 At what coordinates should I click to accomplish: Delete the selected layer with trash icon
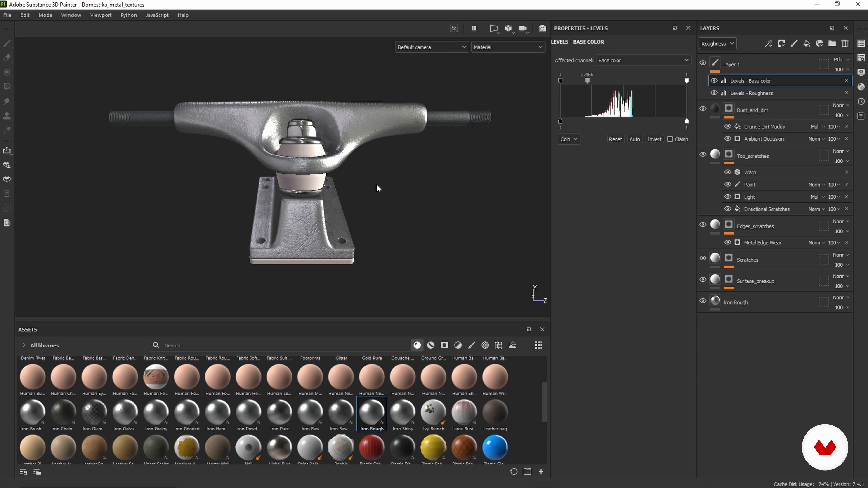(x=845, y=43)
